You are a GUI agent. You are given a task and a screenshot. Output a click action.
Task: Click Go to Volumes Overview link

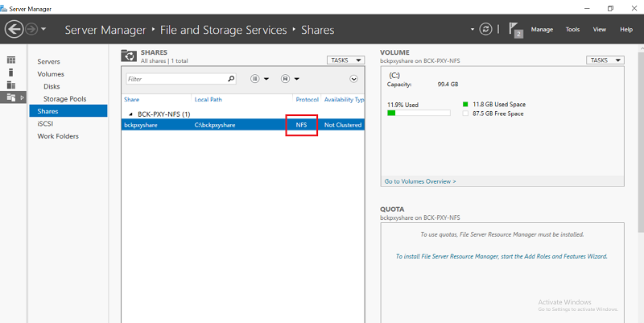[420, 181]
